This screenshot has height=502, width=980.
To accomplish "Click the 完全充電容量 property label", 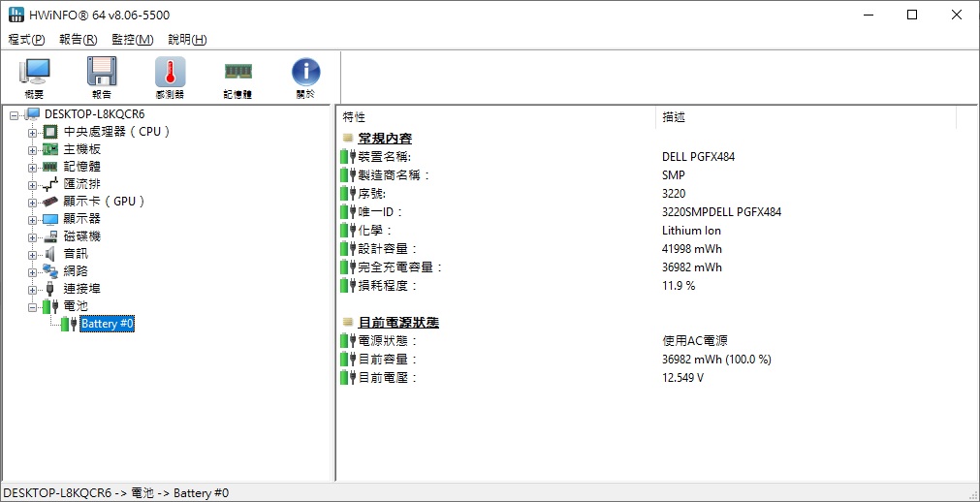I will tap(400, 267).
